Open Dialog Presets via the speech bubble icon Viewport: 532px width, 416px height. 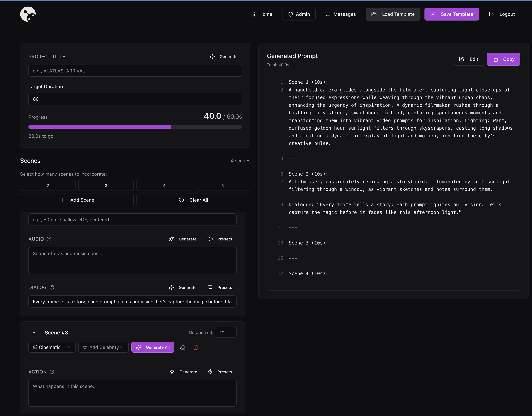click(x=210, y=287)
